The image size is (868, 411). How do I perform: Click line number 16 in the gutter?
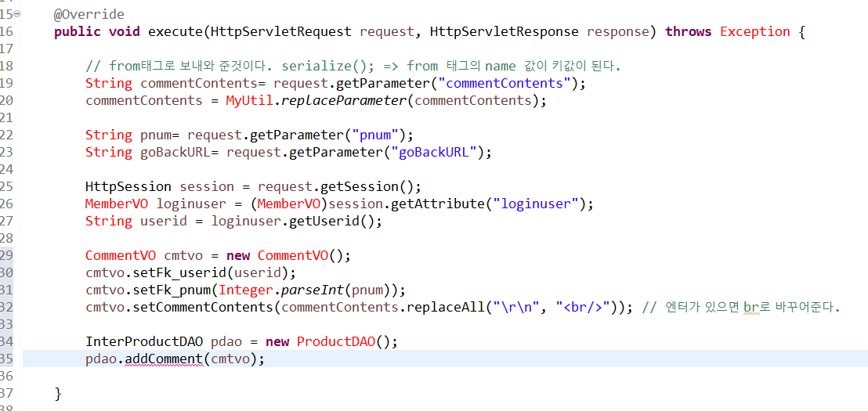pos(5,31)
